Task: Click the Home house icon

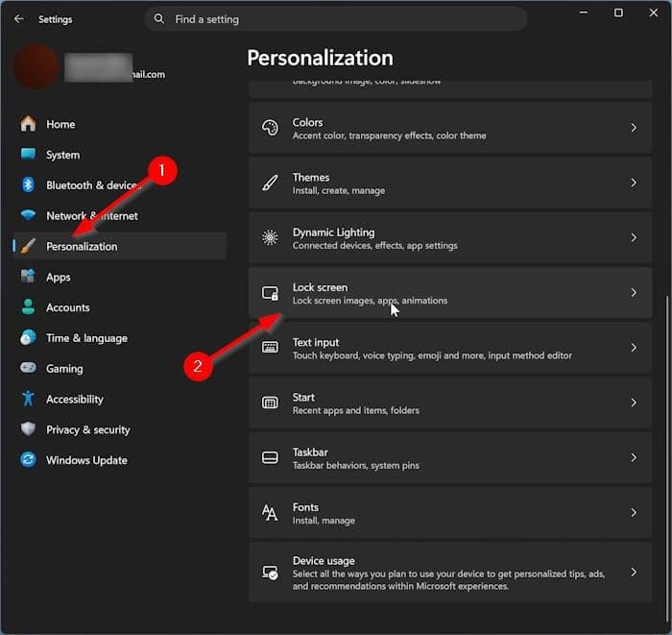Action: (28, 124)
